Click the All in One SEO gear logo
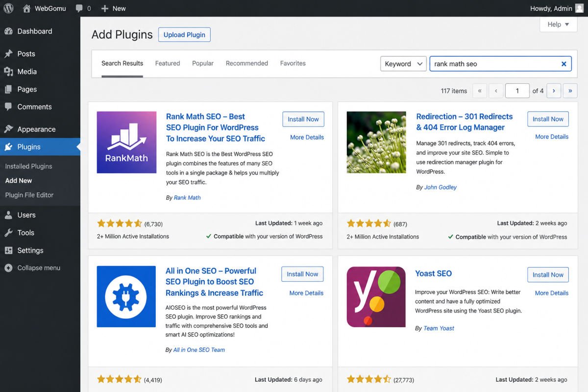Screen dimensions: 588x392 (x=126, y=296)
